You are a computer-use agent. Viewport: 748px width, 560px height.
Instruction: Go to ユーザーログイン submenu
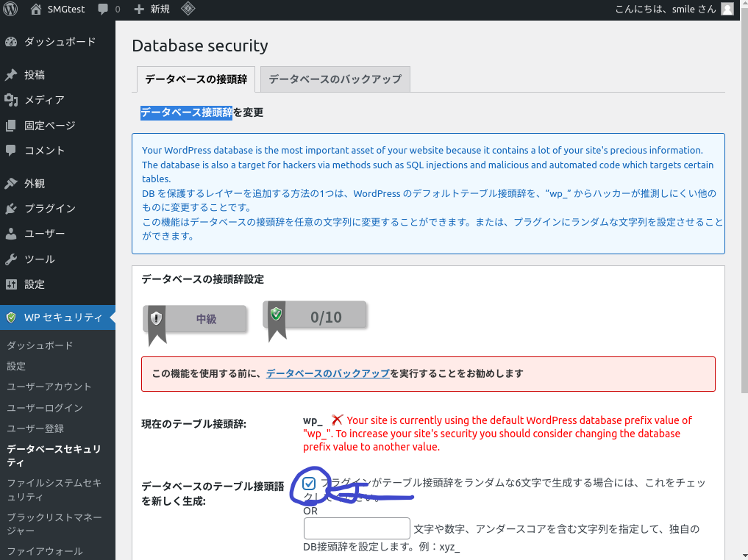45,408
